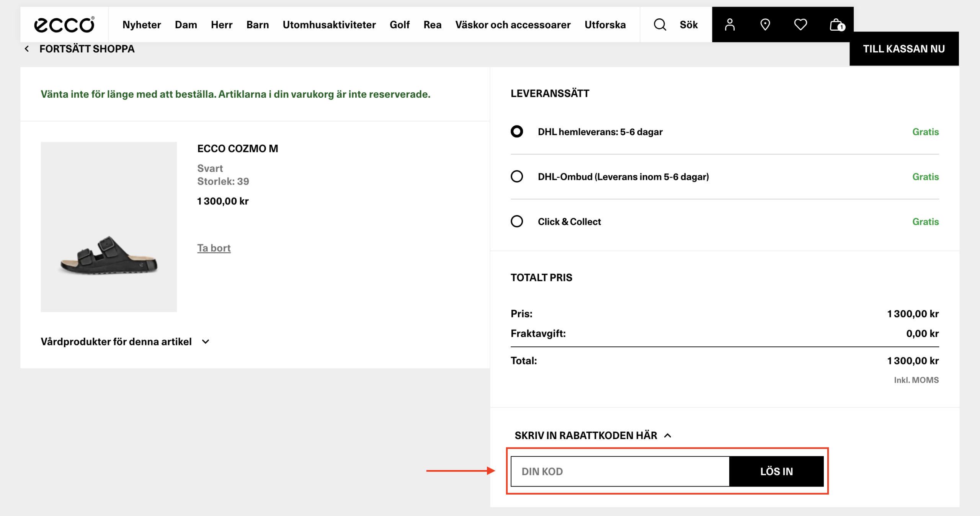The image size is (980, 516).
Task: Click Fortsätt shoppa link
Action: [87, 49]
